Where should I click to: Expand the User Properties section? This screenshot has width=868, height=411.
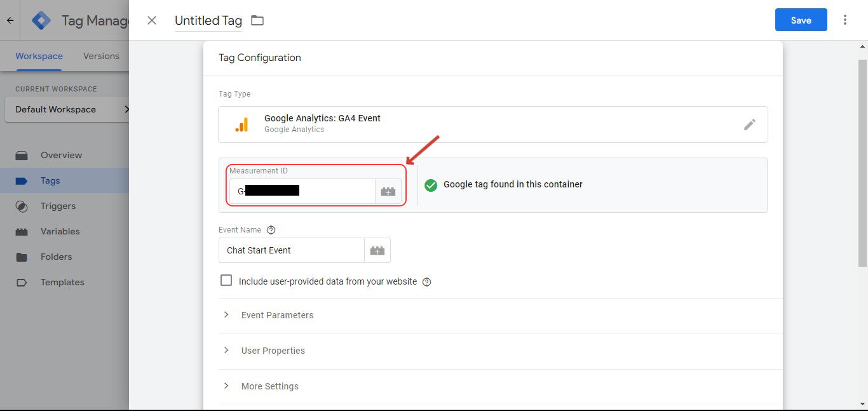pyautogui.click(x=500, y=351)
